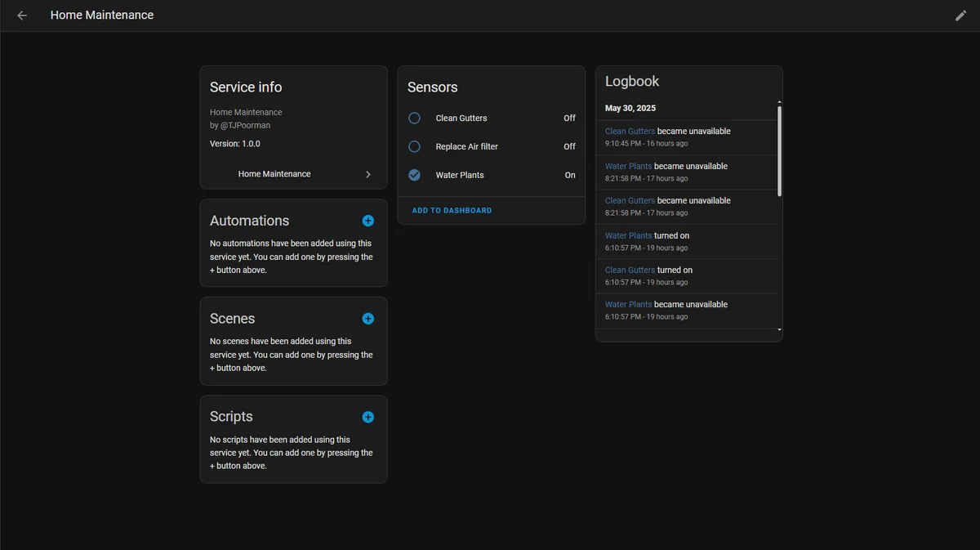
Task: Add a new script with plus icon
Action: (x=368, y=417)
